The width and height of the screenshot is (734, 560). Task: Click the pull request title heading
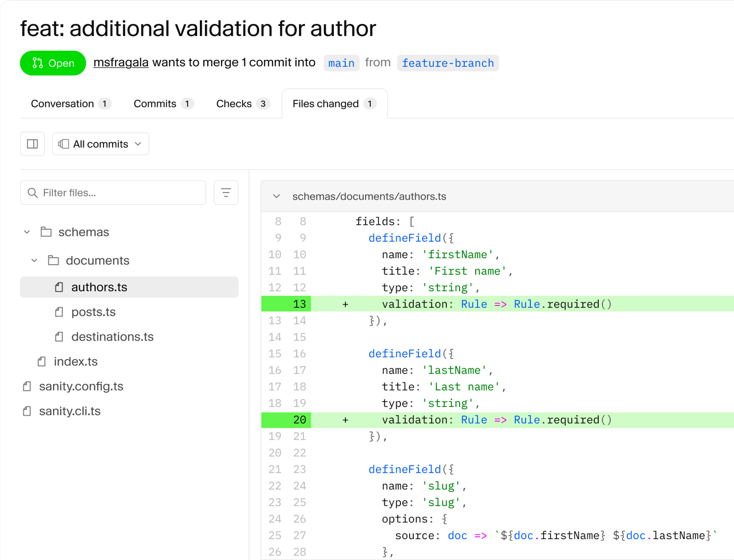198,29
